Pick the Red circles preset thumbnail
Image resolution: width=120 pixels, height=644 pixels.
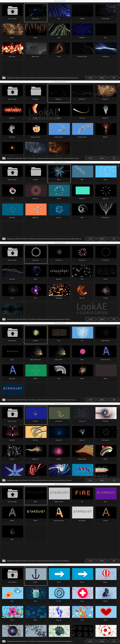click(12, 49)
